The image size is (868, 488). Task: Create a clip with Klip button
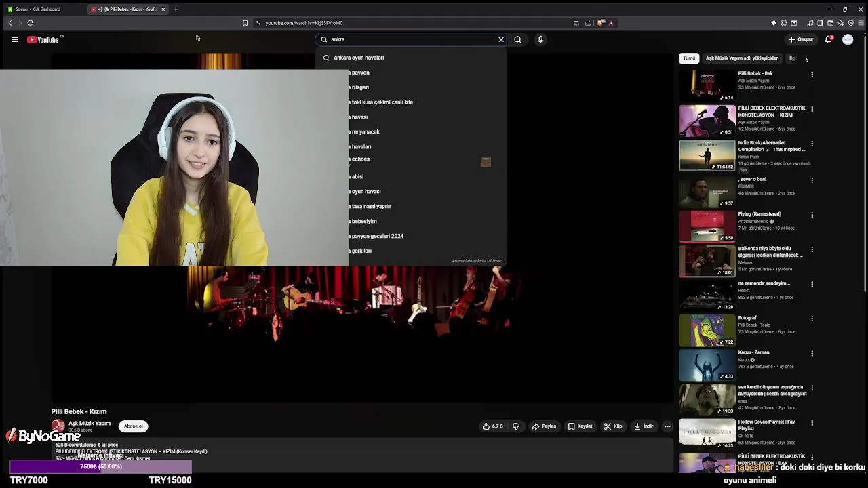[x=613, y=426]
